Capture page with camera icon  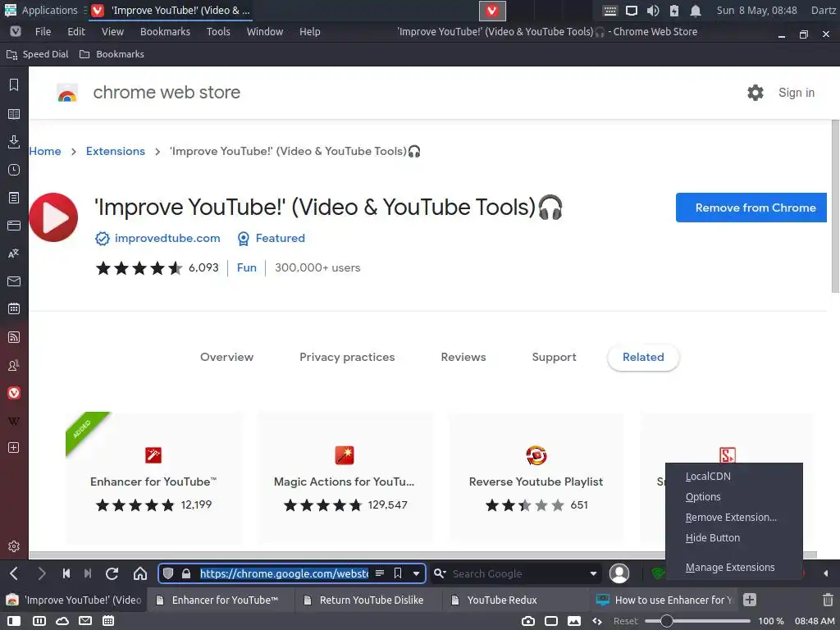pos(528,621)
